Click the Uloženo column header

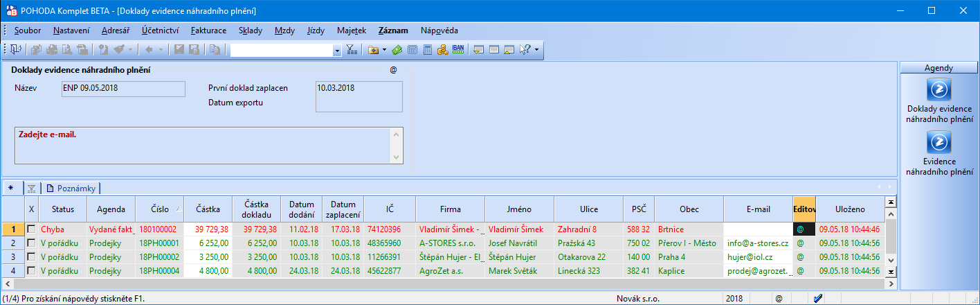(x=850, y=209)
